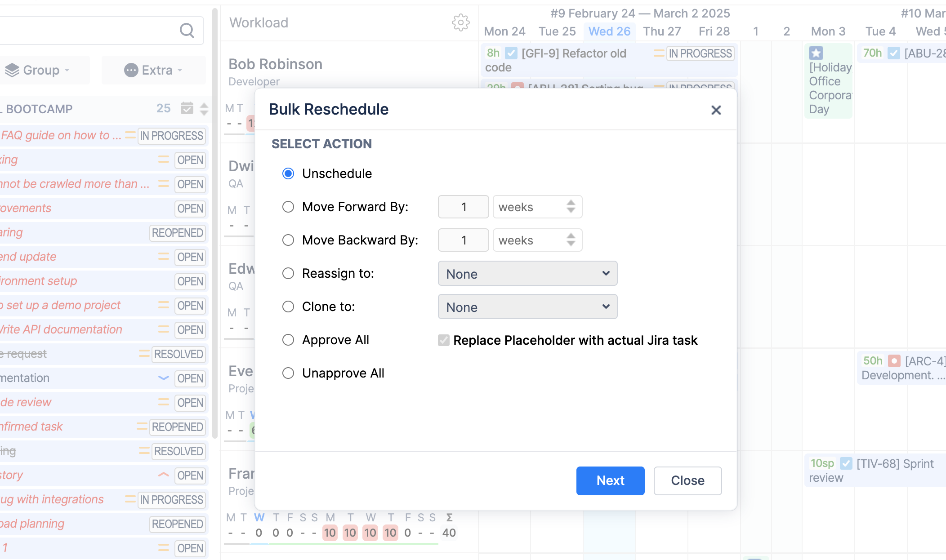Screen dimensions: 946x560
Task: Open the Clone to dropdown
Action: [x=527, y=307]
